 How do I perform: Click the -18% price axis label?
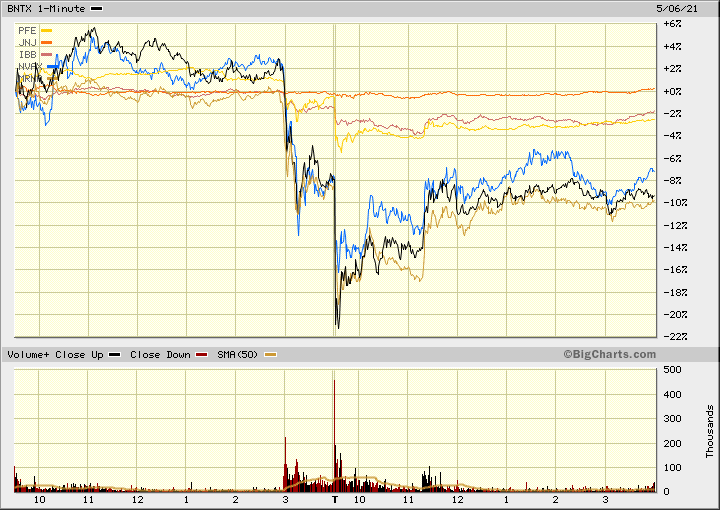click(675, 292)
